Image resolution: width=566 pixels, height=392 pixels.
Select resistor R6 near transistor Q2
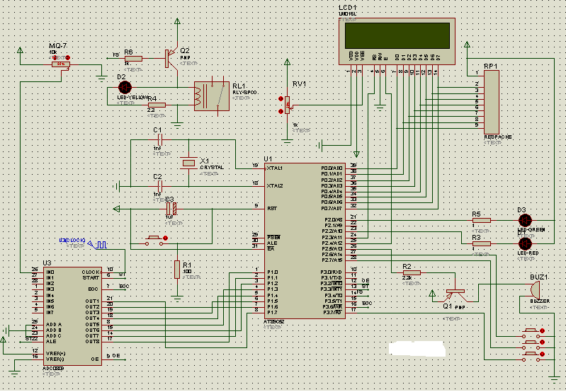click(x=133, y=59)
